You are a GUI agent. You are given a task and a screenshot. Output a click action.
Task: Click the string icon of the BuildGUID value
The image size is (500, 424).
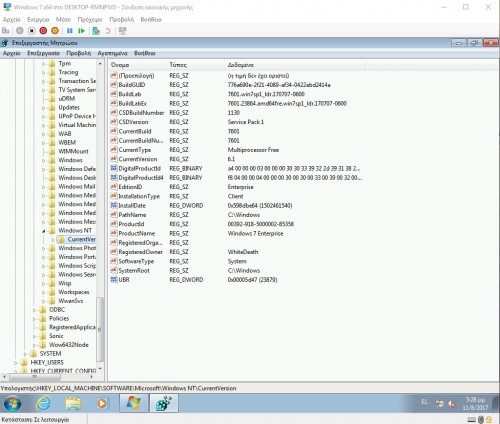point(114,85)
